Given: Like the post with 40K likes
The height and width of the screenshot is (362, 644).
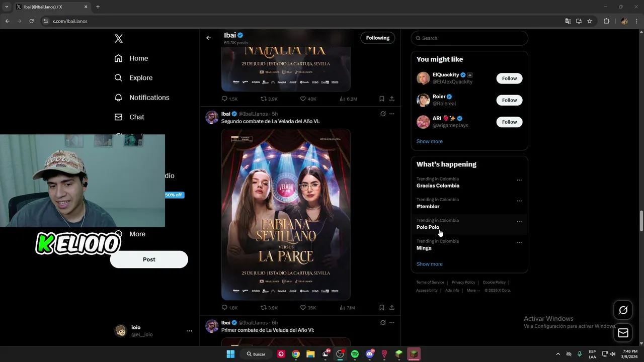Looking at the screenshot, I should (308, 99).
